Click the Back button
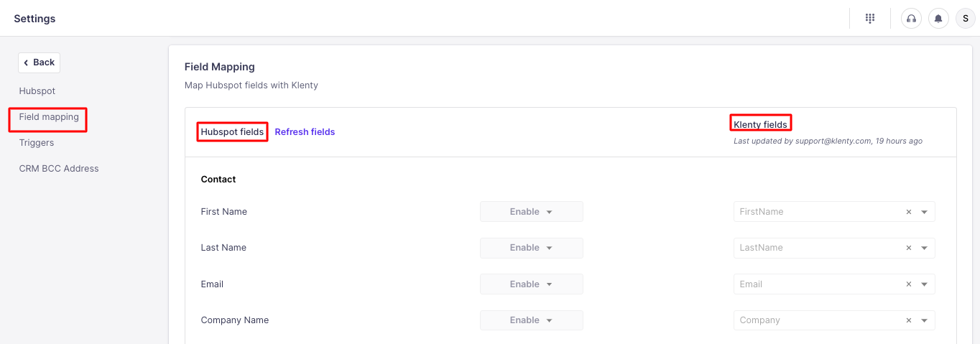The height and width of the screenshot is (344, 980). [39, 62]
